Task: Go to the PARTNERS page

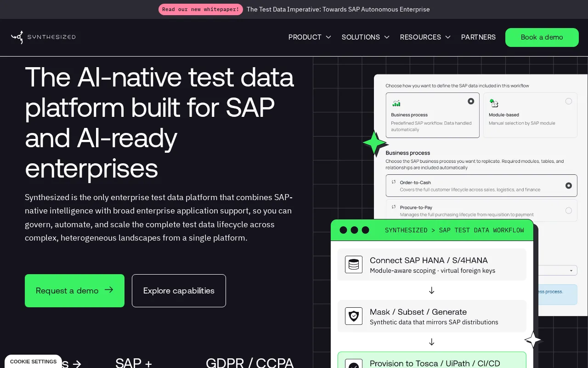Action: [478, 37]
